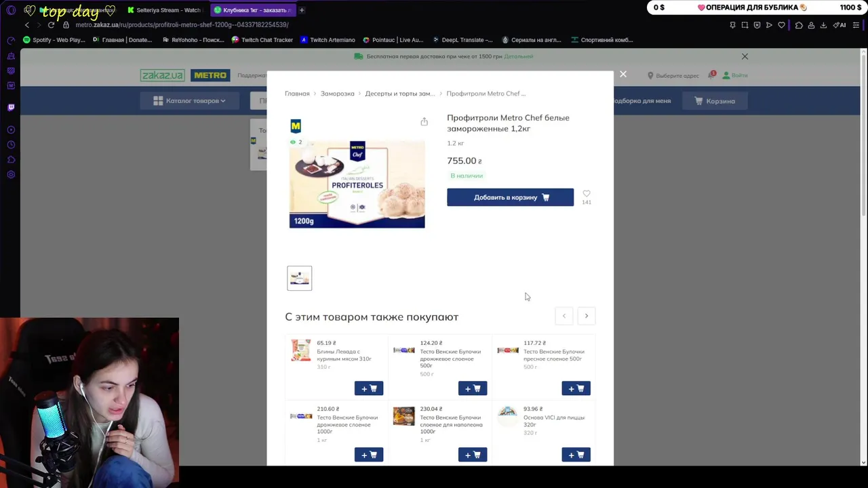Open DeepL Translate bookmark
Screen dimensions: 868x488
tap(462, 40)
